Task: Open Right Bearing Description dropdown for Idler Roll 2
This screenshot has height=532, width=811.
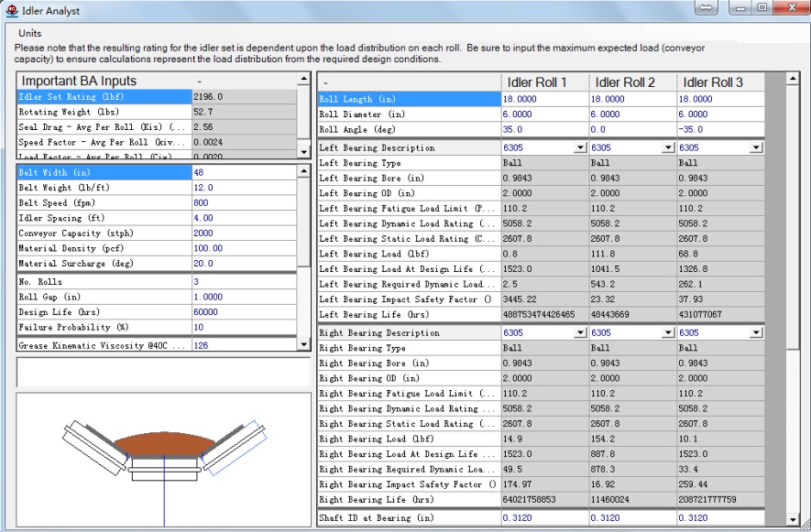Action: (x=668, y=333)
